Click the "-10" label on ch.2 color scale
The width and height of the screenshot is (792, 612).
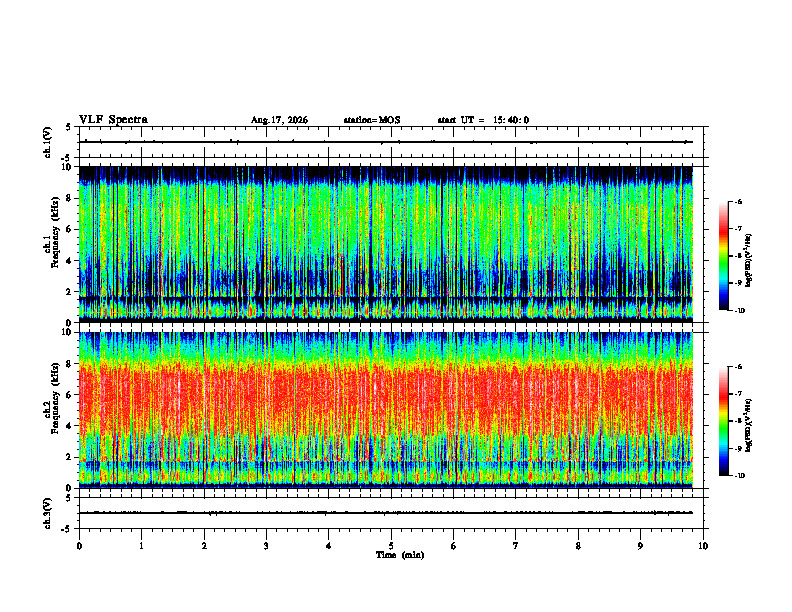[x=740, y=476]
